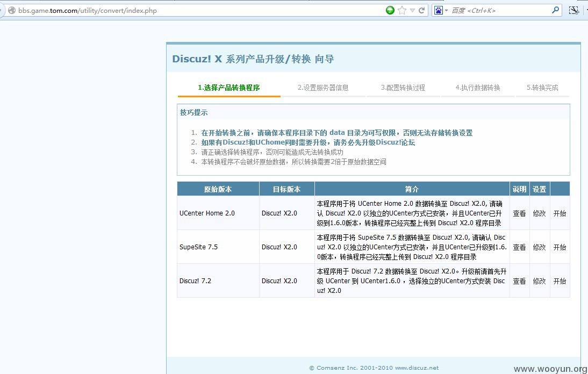Click tip about data 目录为可写权限

(337, 133)
